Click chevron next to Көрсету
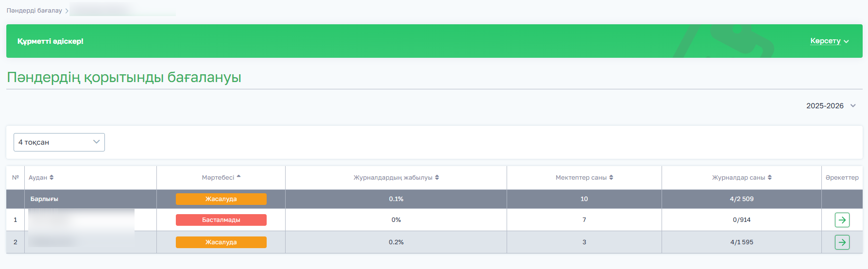 846,42
